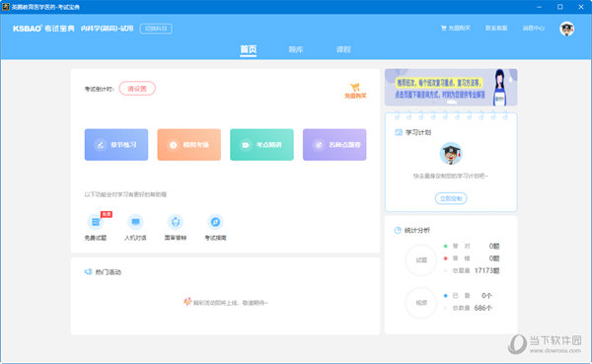Screen dimensions: 592x364
Task: Set the exam countdown via 请设置 button
Action: [x=137, y=89]
